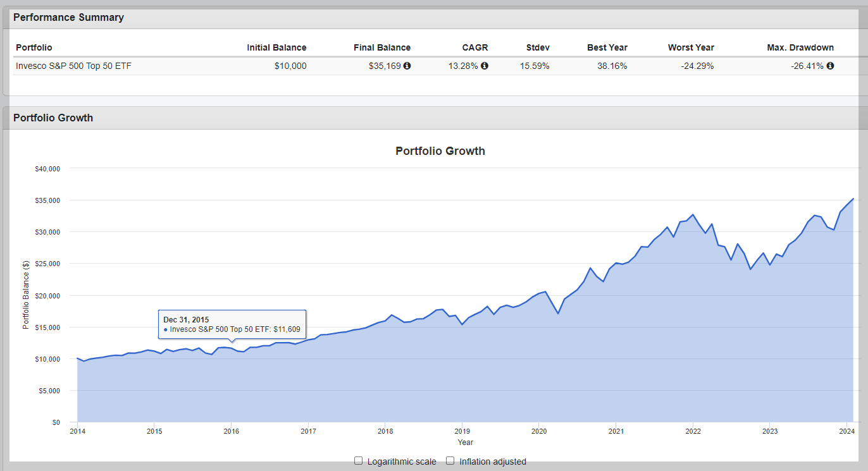The width and height of the screenshot is (868, 471).
Task: Click the info icon next to CAGR 13.28%
Action: [485, 66]
